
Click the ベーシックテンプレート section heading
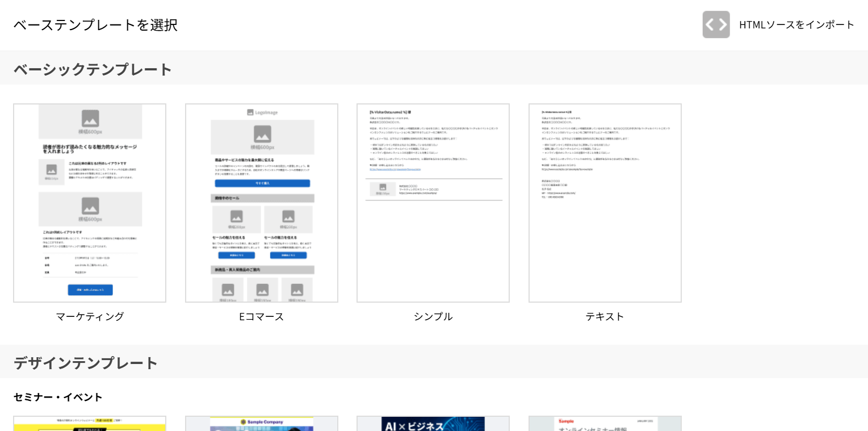point(93,69)
